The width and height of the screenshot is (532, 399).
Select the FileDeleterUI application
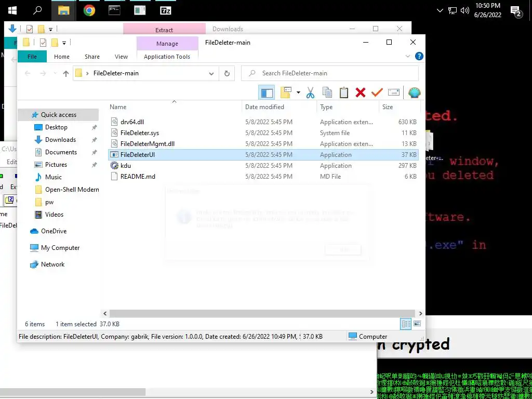pyautogui.click(x=263, y=155)
